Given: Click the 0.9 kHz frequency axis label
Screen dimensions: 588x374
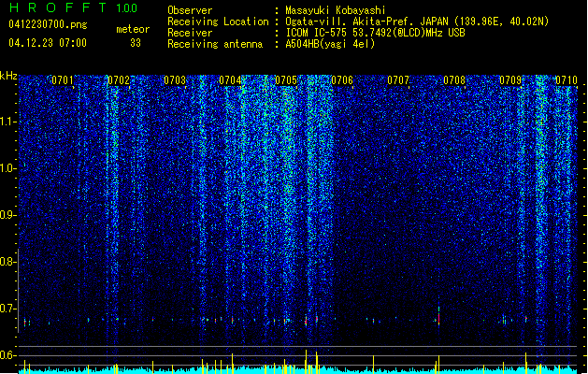Looking at the screenshot, I should [x=8, y=215].
